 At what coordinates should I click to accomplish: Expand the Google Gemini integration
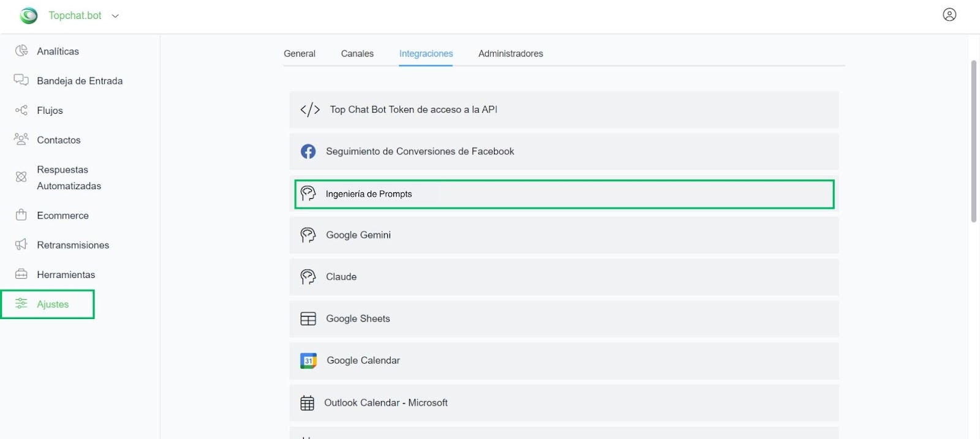[x=564, y=235]
